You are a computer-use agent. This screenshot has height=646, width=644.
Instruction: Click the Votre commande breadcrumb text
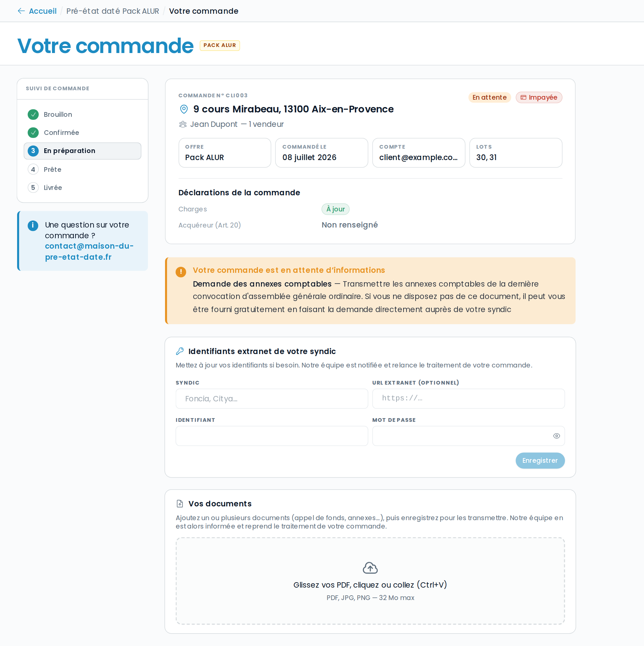click(204, 11)
